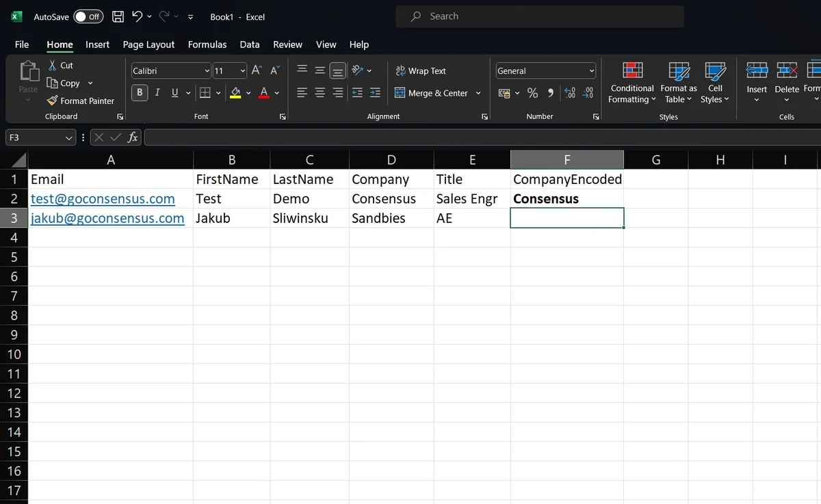Image resolution: width=821 pixels, height=504 pixels.
Task: Click the Copy button in Clipboard
Action: (63, 83)
